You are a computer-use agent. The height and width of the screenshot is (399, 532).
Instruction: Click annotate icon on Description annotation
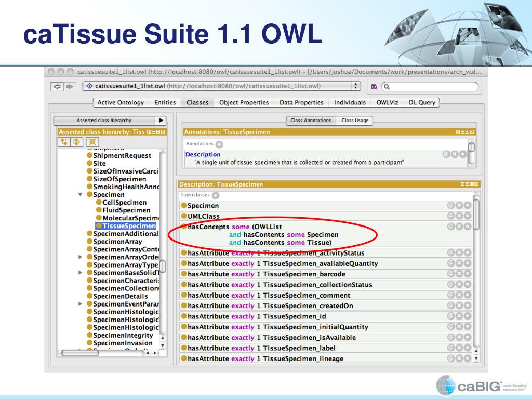(446, 154)
